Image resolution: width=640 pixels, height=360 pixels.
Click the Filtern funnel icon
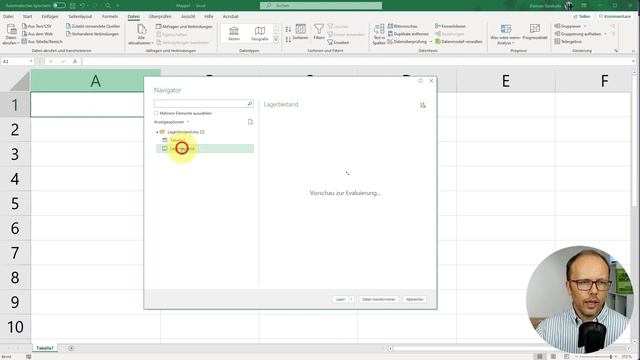[319, 32]
